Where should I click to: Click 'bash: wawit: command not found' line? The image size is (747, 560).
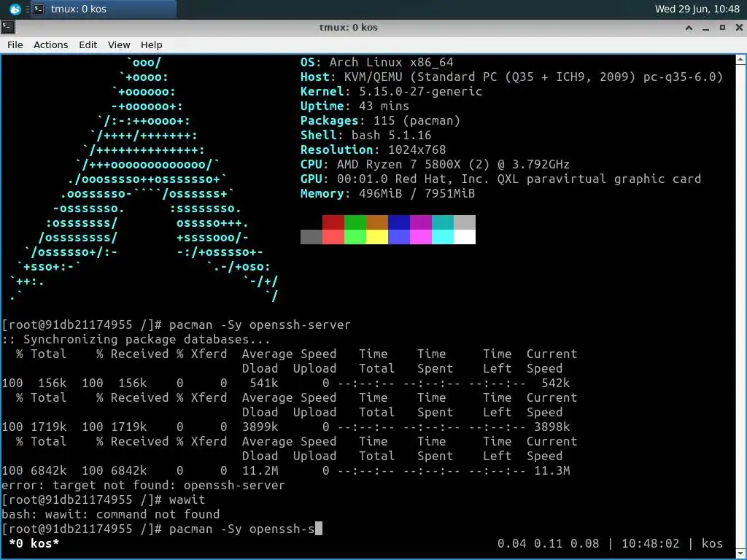[111, 514]
